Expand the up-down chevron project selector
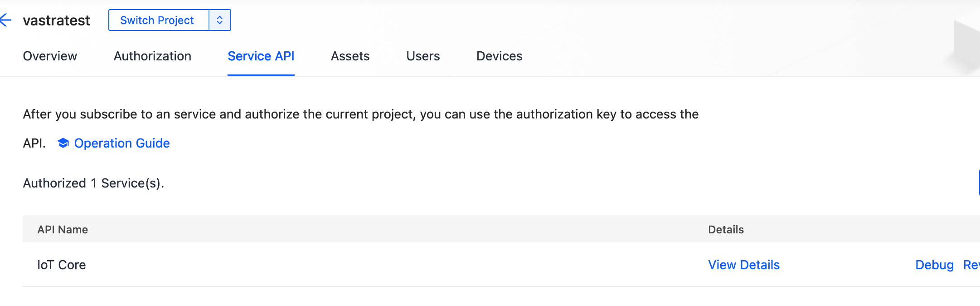The width and height of the screenshot is (980, 306). pyautogui.click(x=220, y=20)
